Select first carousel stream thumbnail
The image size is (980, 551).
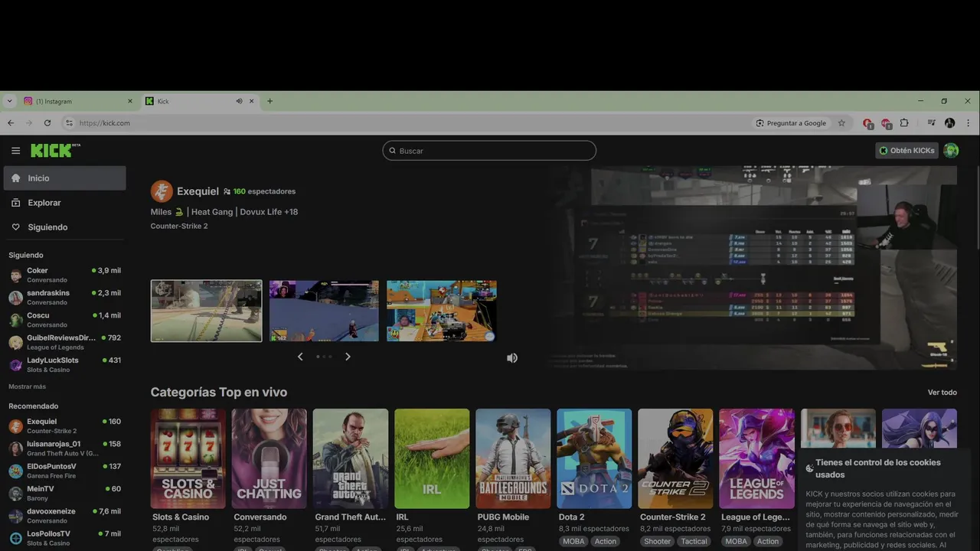206,311
